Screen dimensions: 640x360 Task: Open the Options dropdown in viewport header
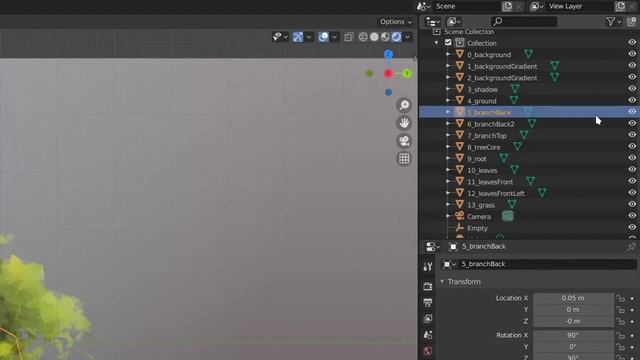(396, 22)
